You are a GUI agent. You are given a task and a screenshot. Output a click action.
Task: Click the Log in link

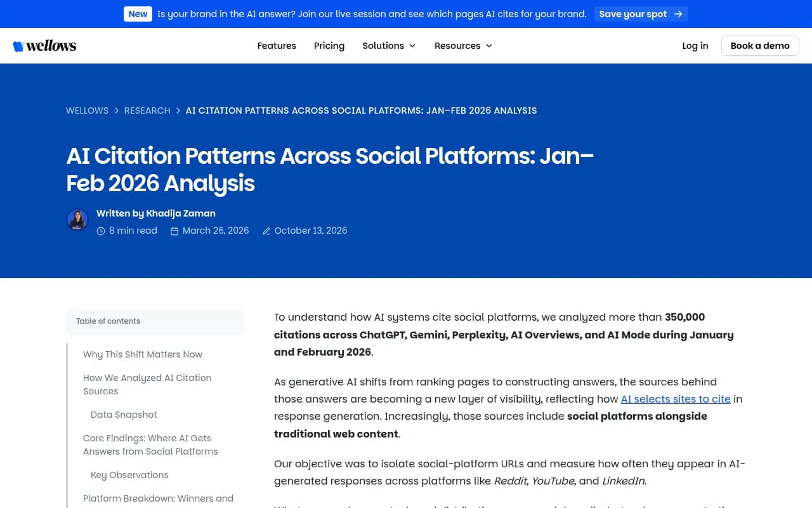tap(695, 46)
